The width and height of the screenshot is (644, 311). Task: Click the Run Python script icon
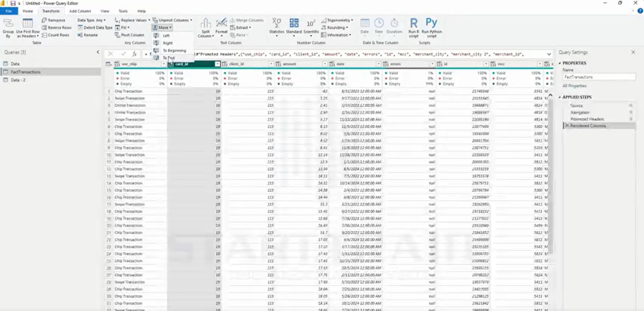(x=431, y=23)
